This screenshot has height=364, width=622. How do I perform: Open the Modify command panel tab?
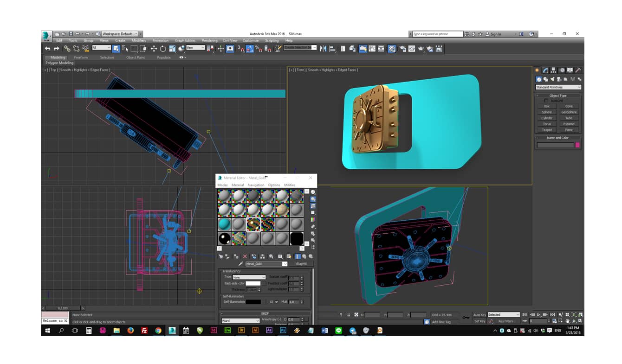(x=545, y=70)
